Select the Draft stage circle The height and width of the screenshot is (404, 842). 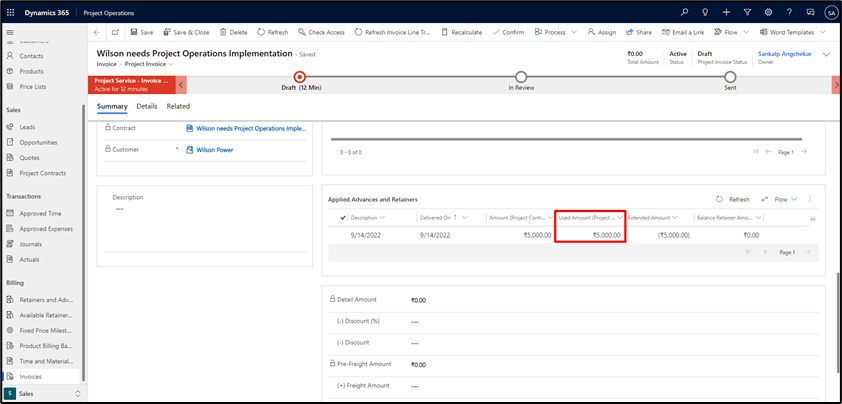pos(298,77)
